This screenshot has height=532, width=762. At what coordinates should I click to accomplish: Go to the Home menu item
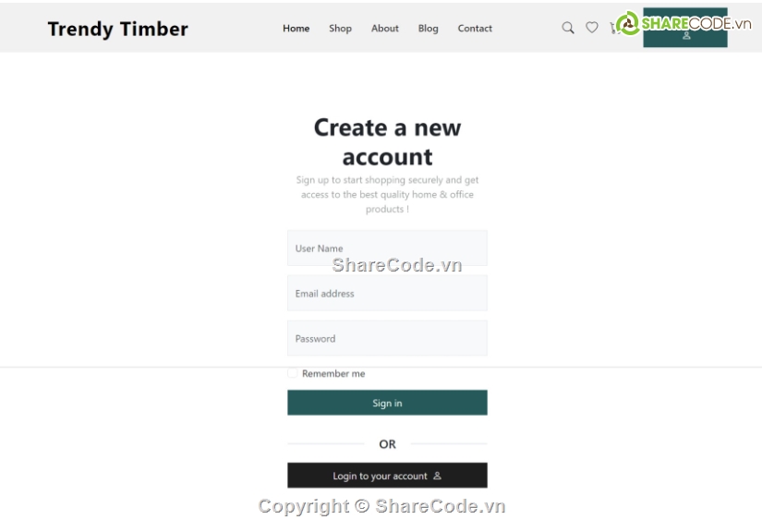(296, 29)
